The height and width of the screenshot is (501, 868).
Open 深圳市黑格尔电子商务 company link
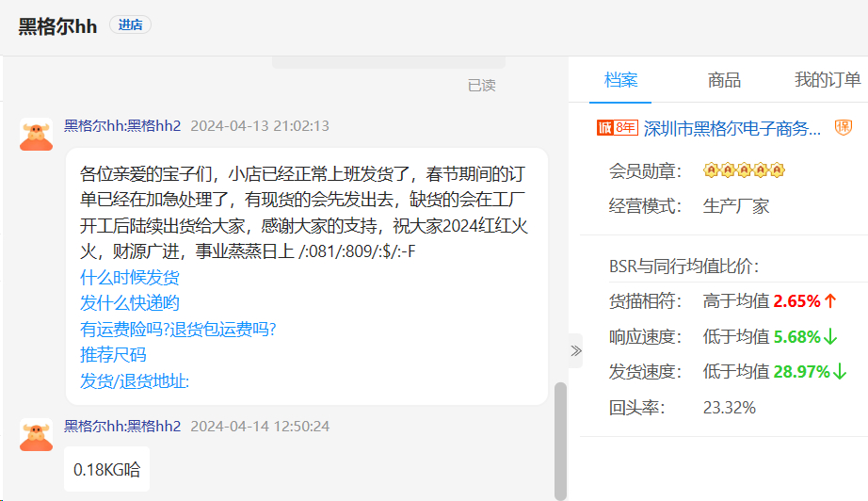[x=731, y=128]
